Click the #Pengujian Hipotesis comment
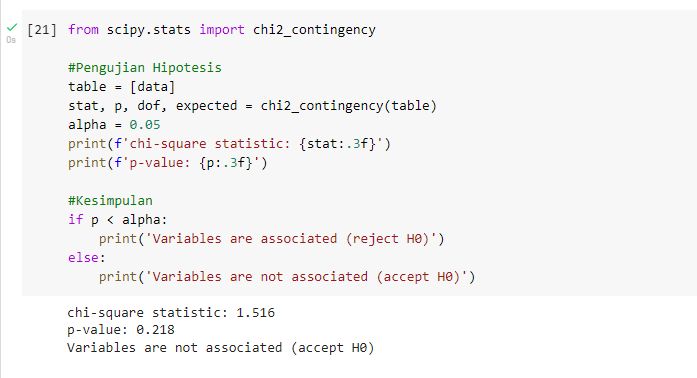 pos(144,68)
